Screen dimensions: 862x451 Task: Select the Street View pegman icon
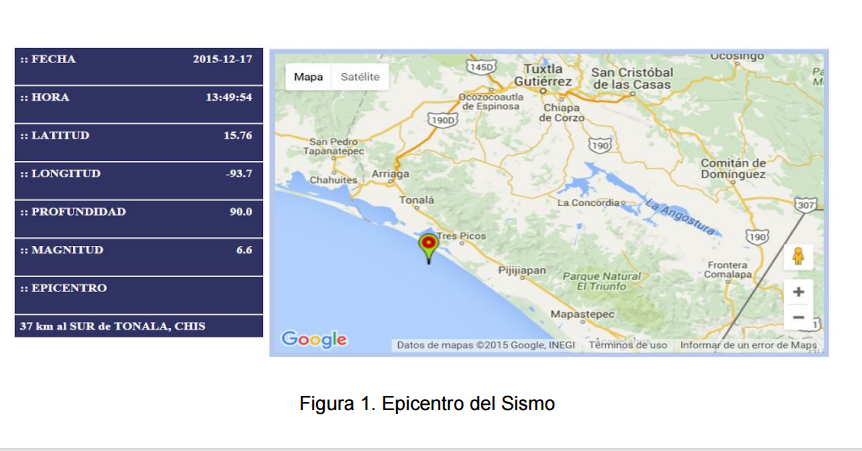tap(798, 256)
